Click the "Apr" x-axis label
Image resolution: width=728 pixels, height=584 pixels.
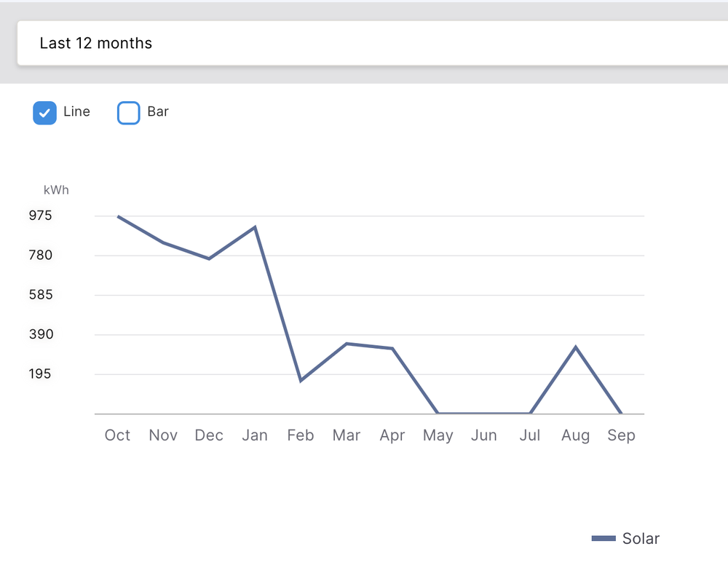tap(392, 435)
